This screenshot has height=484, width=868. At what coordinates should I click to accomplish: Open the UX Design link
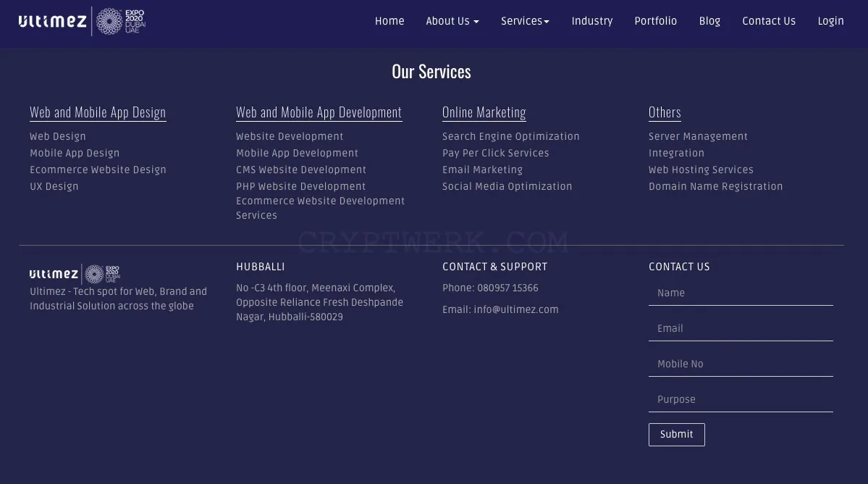[54, 186]
